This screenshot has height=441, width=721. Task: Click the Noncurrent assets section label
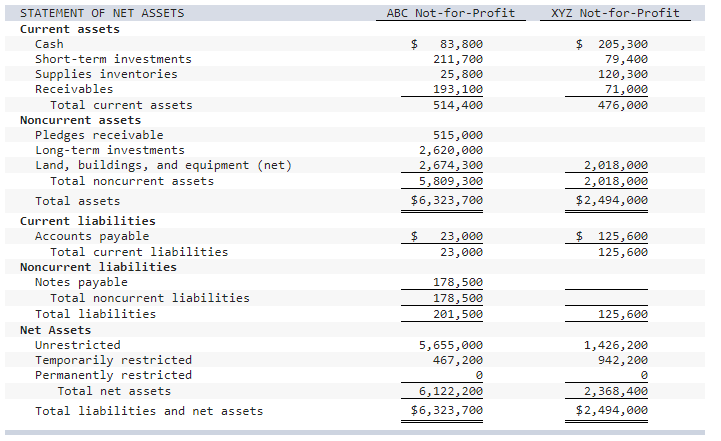(80, 120)
